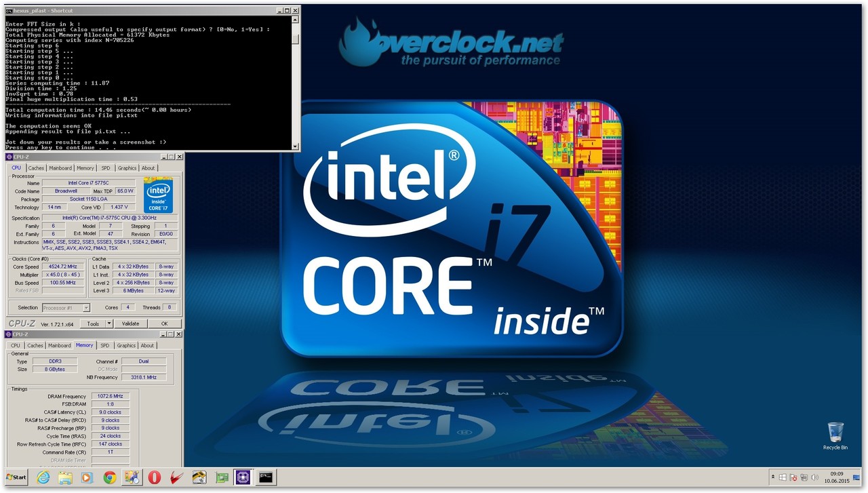Open the volume speaker tray icon
868x493 pixels.
pos(814,477)
